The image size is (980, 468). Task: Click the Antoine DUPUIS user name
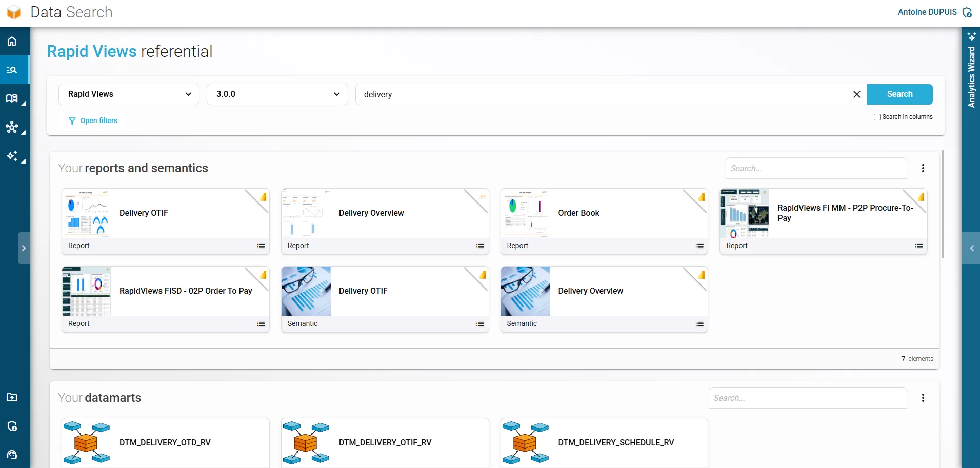927,12
